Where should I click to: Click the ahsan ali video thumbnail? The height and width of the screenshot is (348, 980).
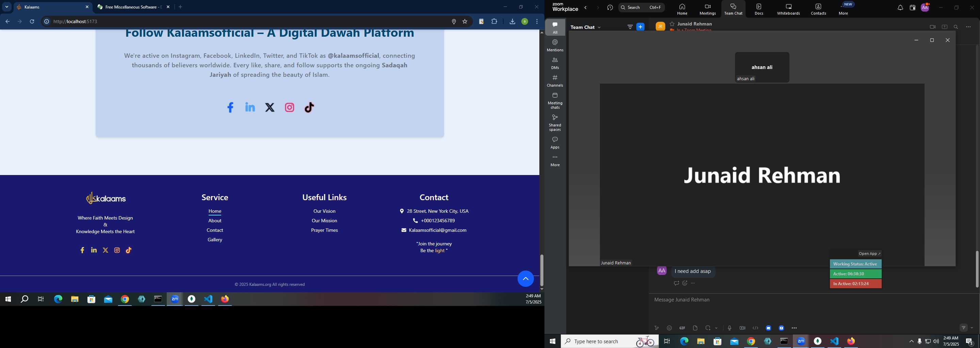[762, 67]
